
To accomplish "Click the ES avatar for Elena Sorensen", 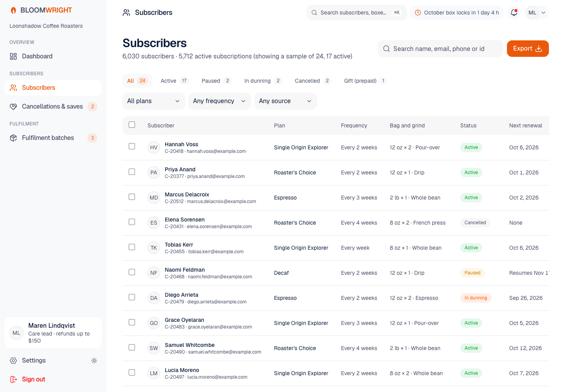I will [154, 223].
